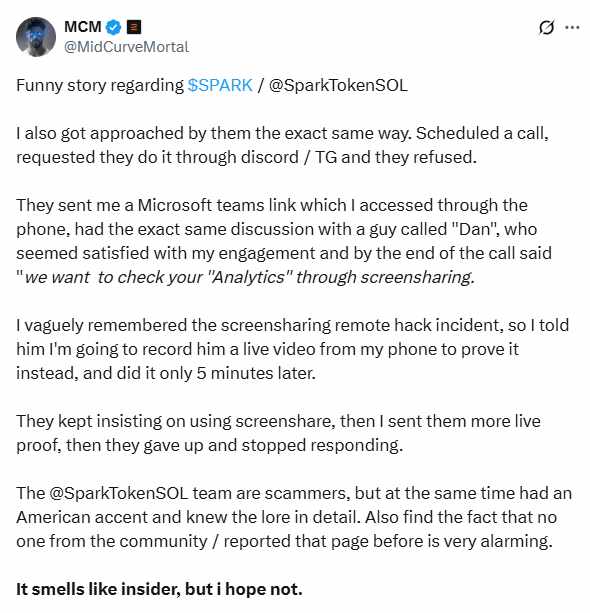Viewport: 590px width, 613px height.
Task: Open the three-dot more options menu
Action: 572,27
